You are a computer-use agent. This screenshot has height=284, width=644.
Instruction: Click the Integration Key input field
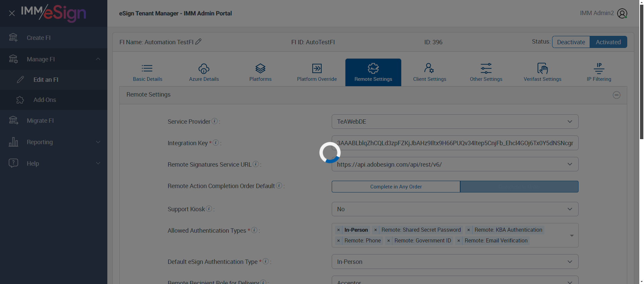tap(455, 143)
